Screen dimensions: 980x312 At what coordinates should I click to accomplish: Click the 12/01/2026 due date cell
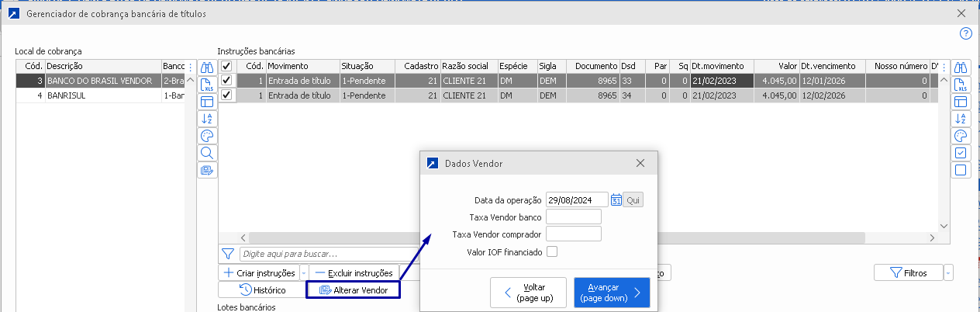point(830,80)
